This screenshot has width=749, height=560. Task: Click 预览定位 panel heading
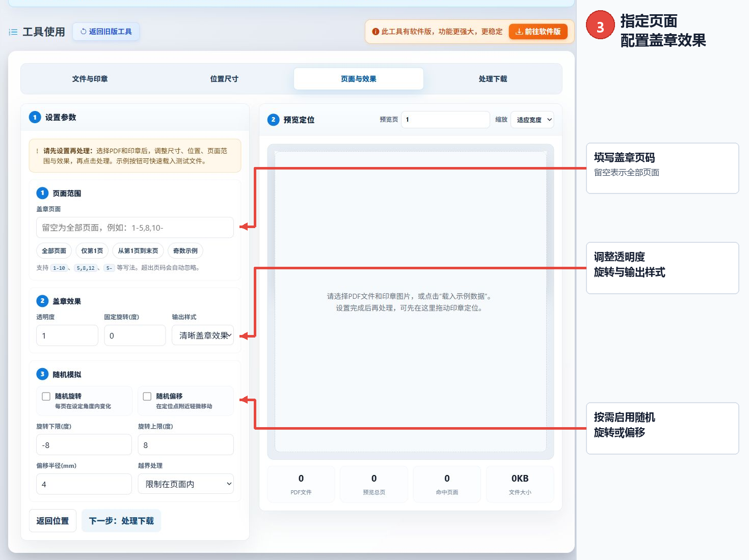[299, 120]
